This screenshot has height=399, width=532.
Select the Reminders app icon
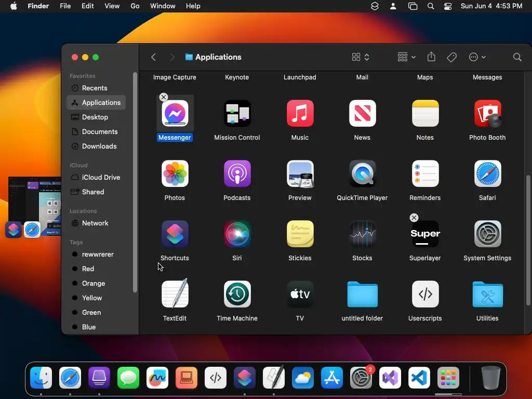click(425, 174)
